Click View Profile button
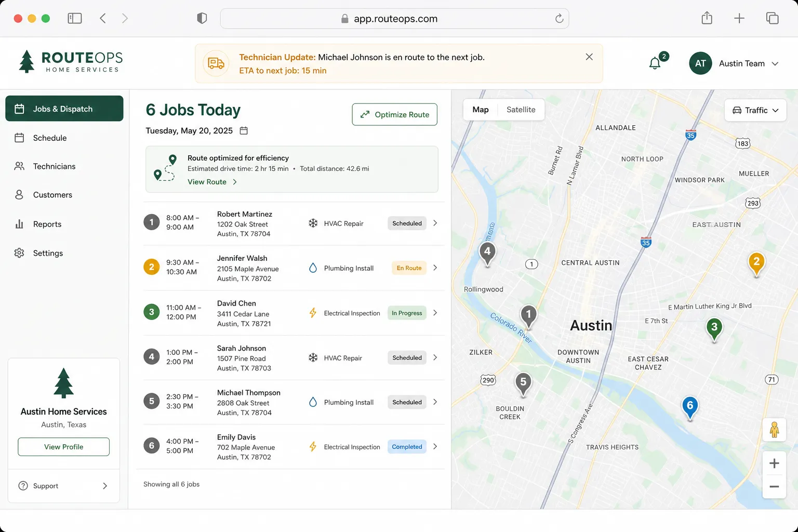The image size is (798, 532). pos(64,447)
